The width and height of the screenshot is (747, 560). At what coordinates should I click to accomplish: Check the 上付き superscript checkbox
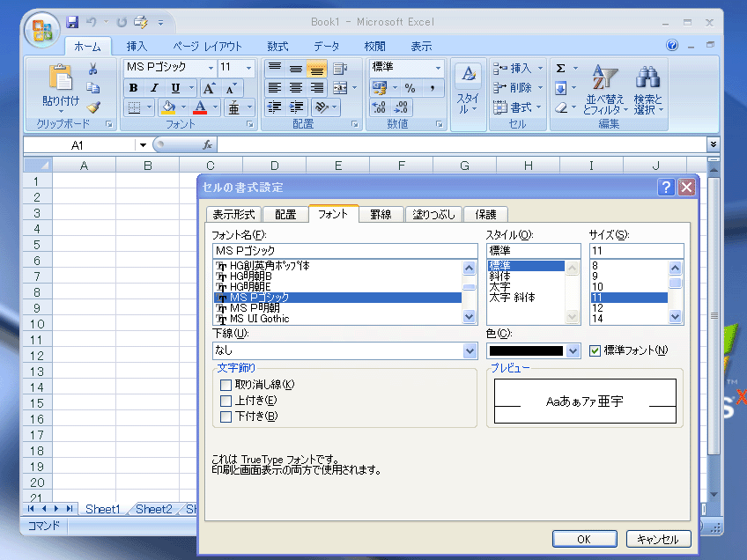coord(226,401)
